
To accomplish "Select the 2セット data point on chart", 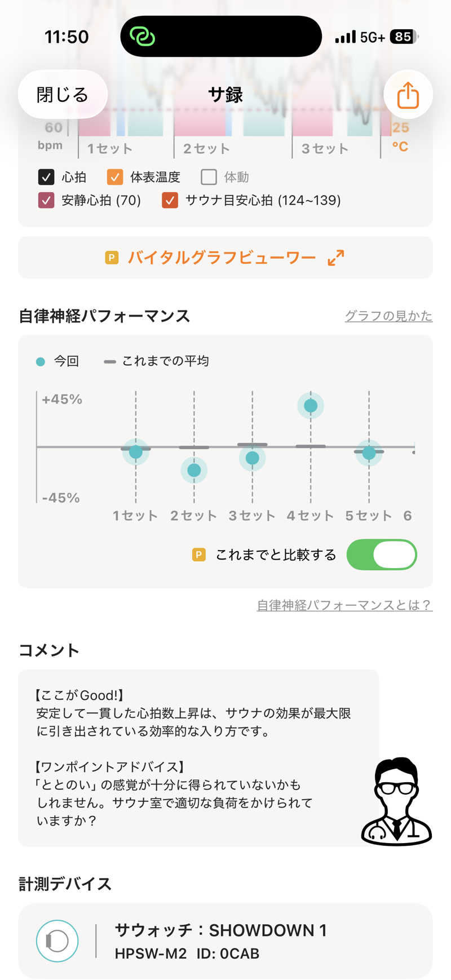I will click(x=194, y=470).
